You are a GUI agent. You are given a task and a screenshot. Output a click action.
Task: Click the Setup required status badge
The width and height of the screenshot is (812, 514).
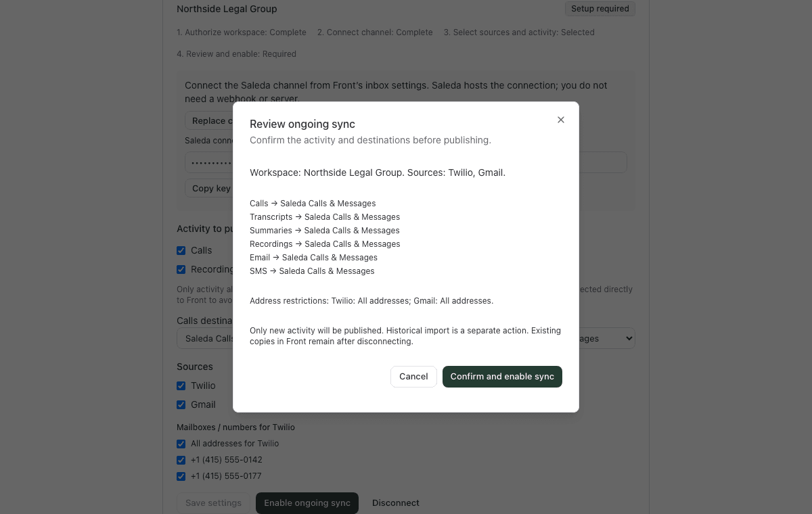pyautogui.click(x=600, y=9)
